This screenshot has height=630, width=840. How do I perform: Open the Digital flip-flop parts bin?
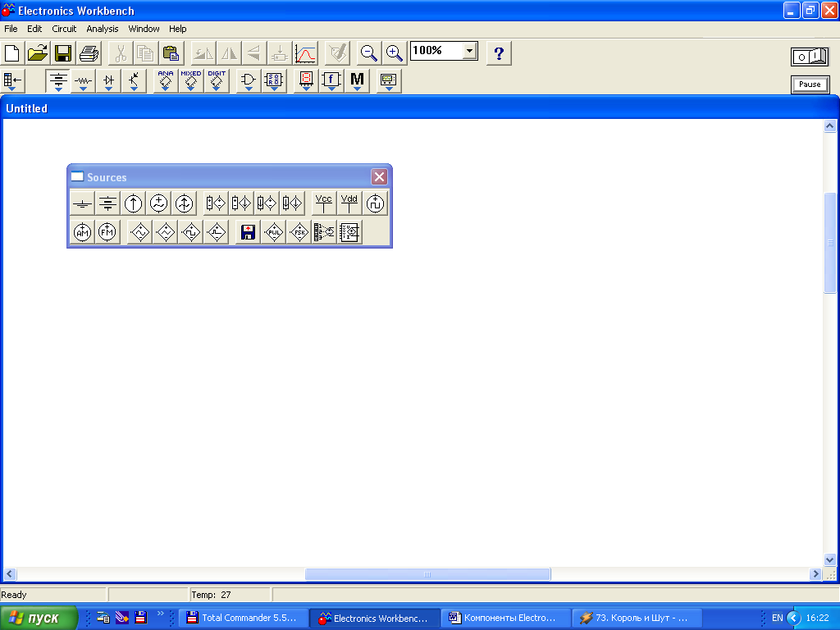tap(274, 81)
